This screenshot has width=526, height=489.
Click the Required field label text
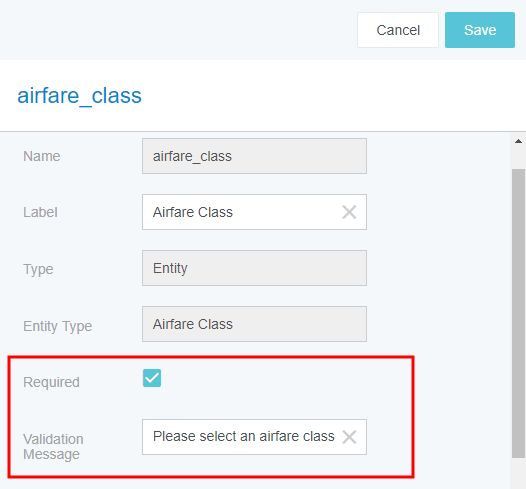51,382
